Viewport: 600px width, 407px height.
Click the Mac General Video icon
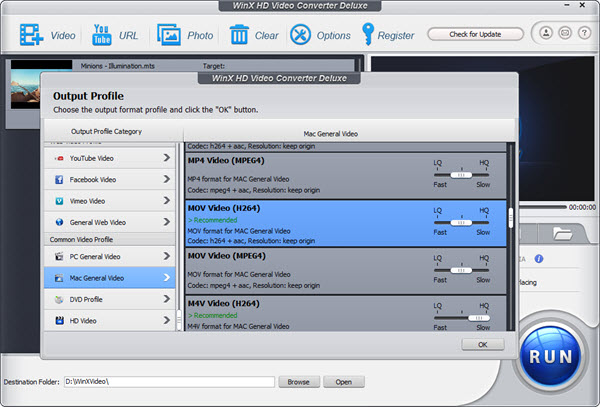pos(59,278)
